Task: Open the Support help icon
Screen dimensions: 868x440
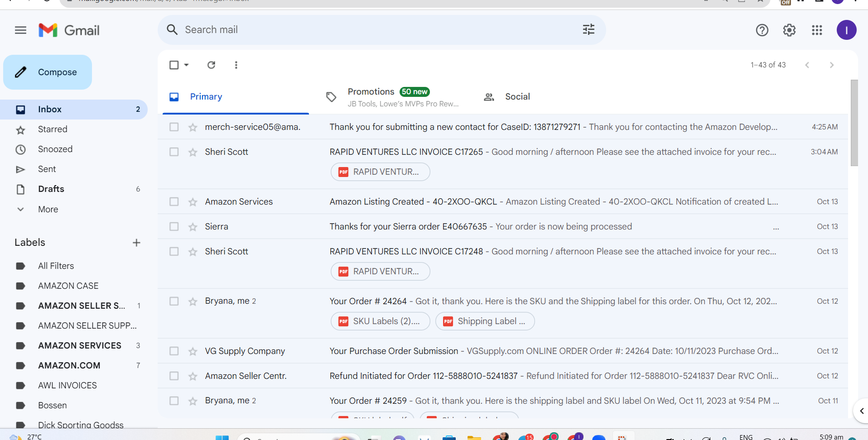Action: pos(762,30)
